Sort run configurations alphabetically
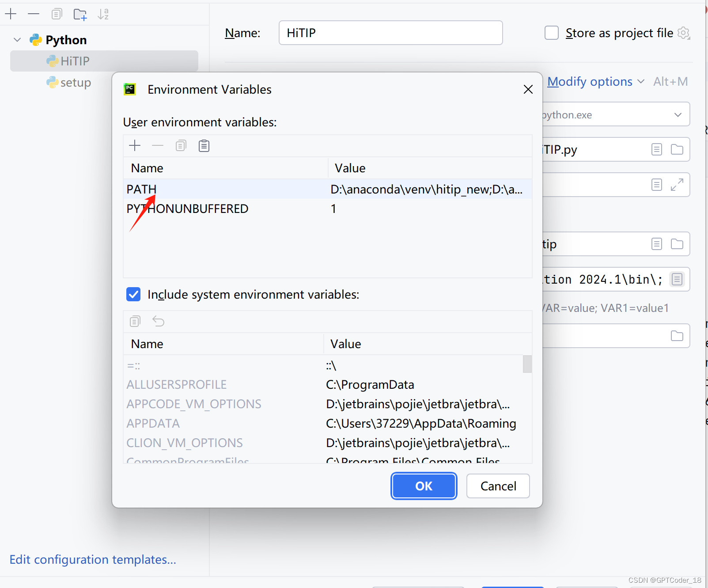 point(103,14)
